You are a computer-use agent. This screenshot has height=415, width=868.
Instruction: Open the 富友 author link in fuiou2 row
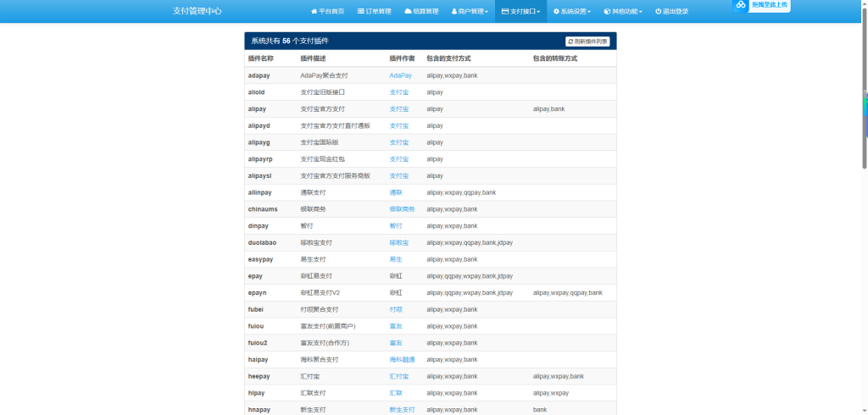click(x=396, y=343)
